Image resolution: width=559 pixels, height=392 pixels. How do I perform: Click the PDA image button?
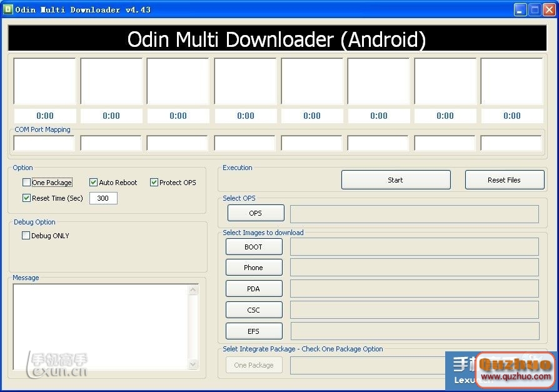coord(254,289)
